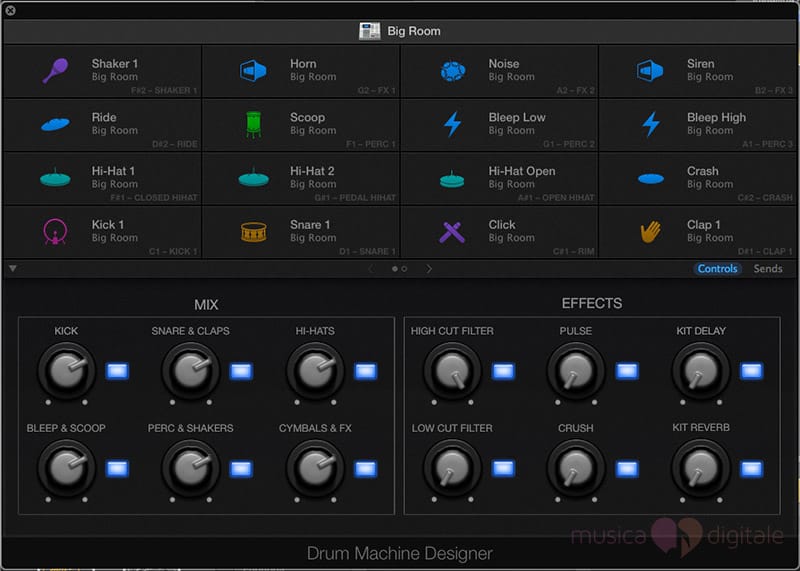This screenshot has width=800, height=571.
Task: Click the KIT REVERB knob
Action: tap(701, 468)
